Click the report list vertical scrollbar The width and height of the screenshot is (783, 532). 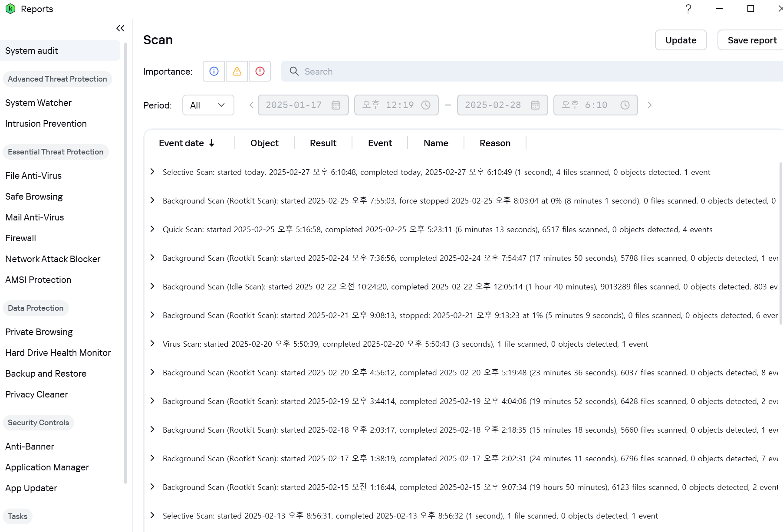[x=781, y=243]
